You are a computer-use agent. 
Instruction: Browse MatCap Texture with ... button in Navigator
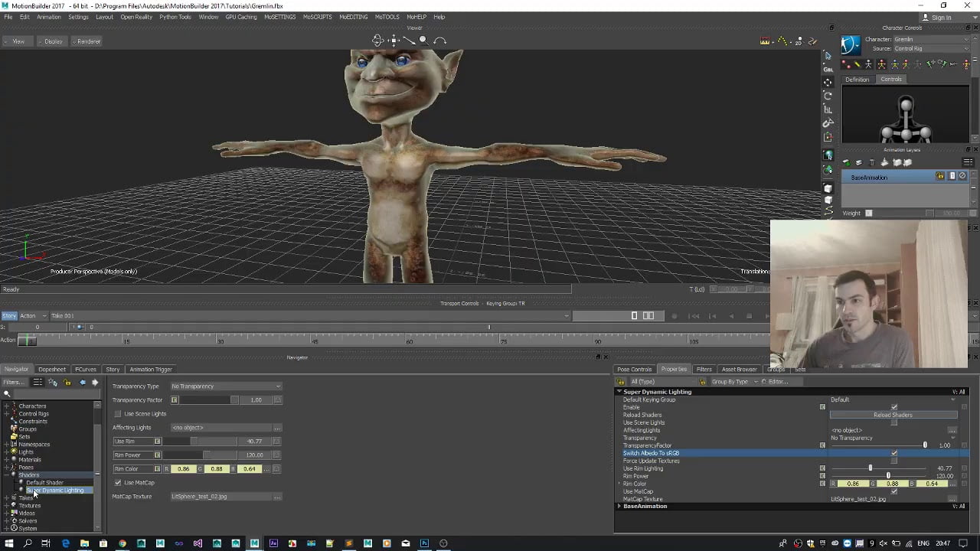tap(277, 497)
